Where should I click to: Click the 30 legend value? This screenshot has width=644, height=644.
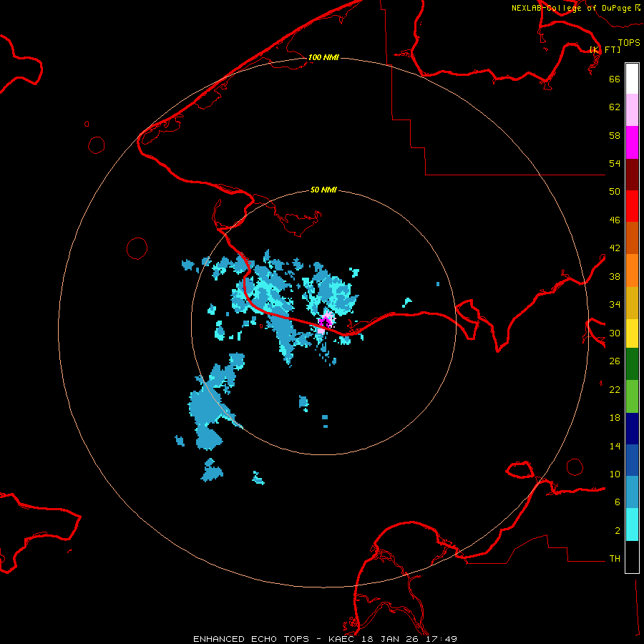click(615, 333)
